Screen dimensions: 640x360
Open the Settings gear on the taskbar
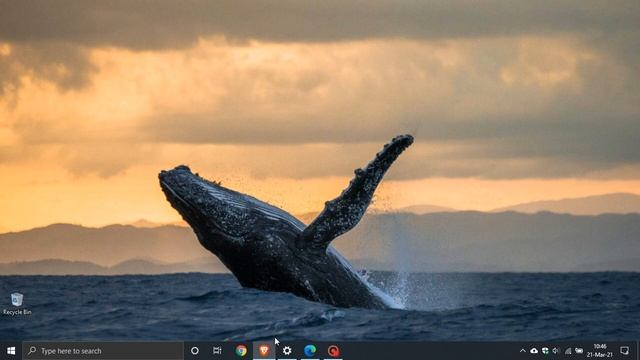tap(287, 351)
